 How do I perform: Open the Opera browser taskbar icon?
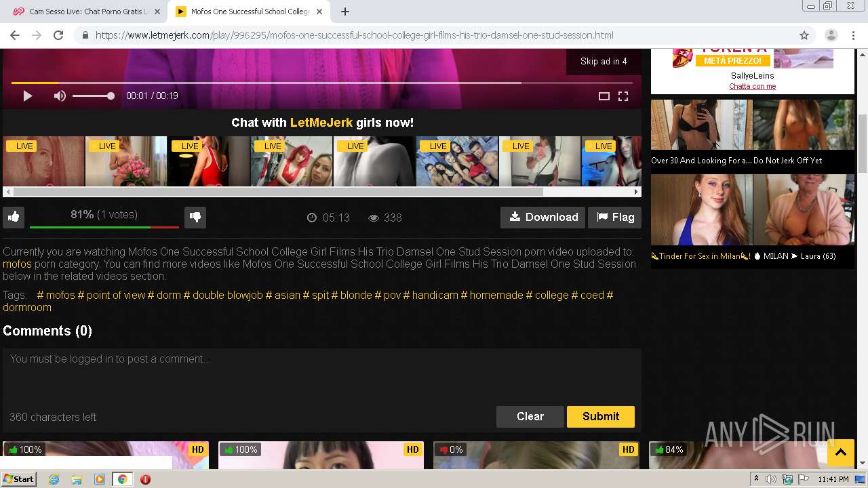pyautogui.click(x=145, y=479)
